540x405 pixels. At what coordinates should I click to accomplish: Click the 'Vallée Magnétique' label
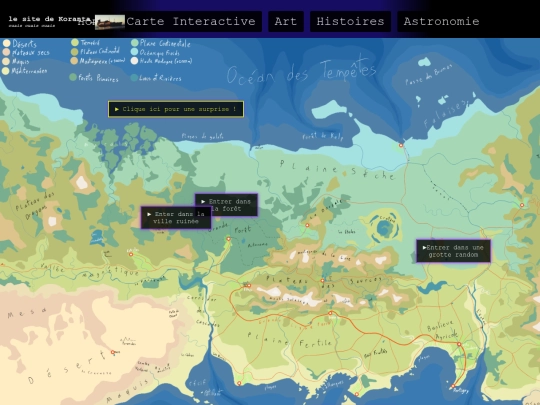90,271
